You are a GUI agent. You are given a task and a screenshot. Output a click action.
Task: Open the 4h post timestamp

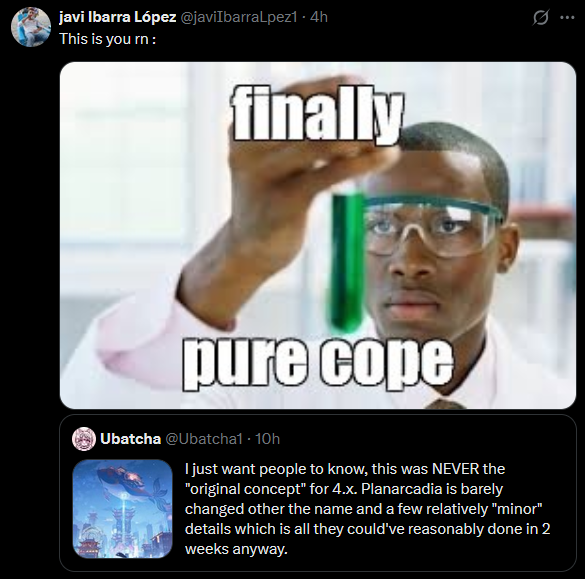[x=319, y=17]
